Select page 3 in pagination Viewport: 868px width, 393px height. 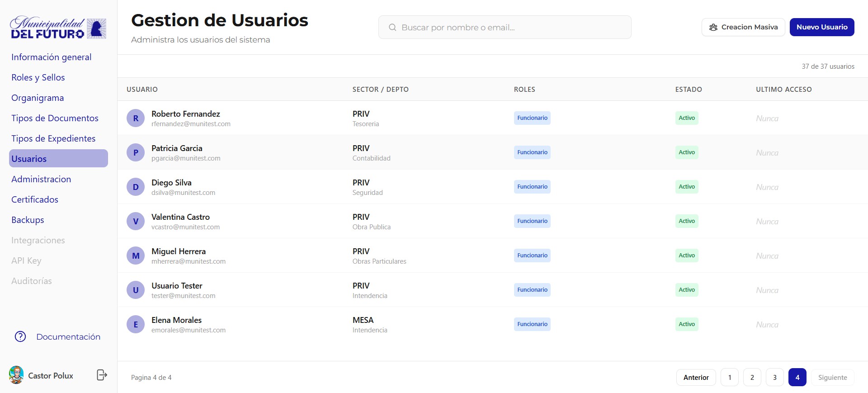pyautogui.click(x=775, y=377)
